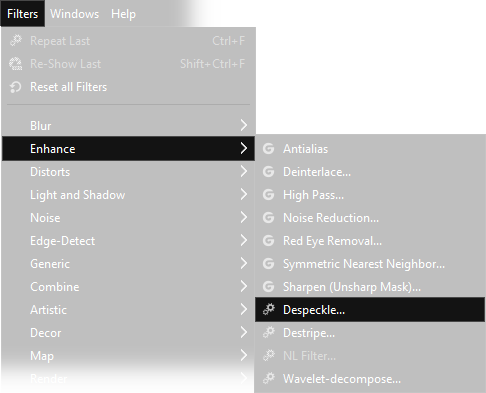Click the gear icon beside NL Filter
Viewport: 486px width, 393px height.
[268, 355]
